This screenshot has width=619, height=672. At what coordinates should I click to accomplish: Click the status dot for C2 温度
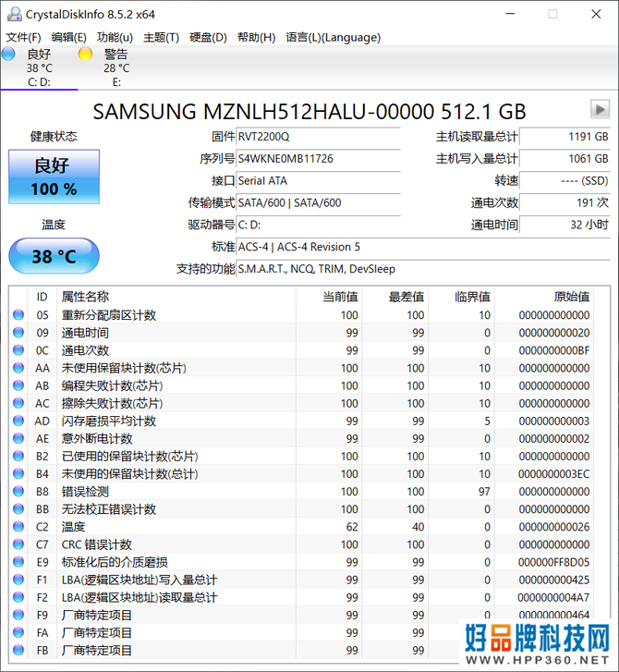(18, 527)
